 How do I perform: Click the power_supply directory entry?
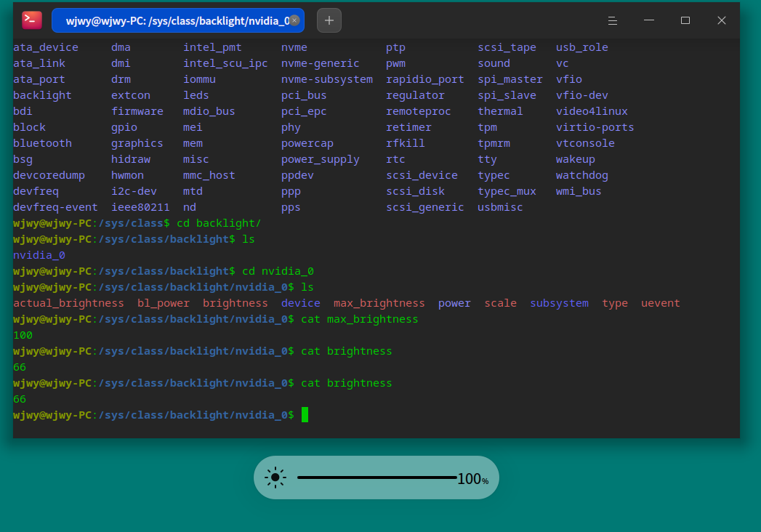pos(321,160)
